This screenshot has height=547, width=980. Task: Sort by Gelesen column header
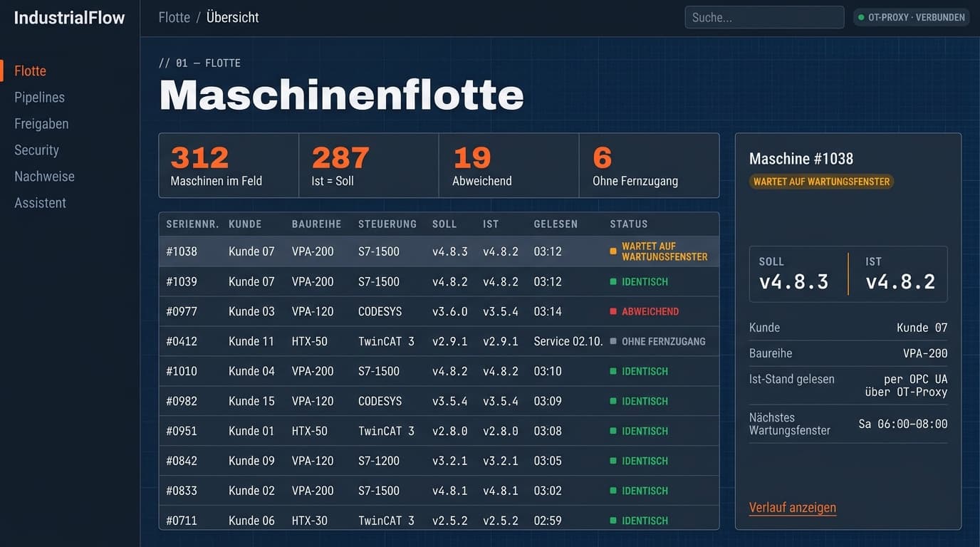point(556,224)
